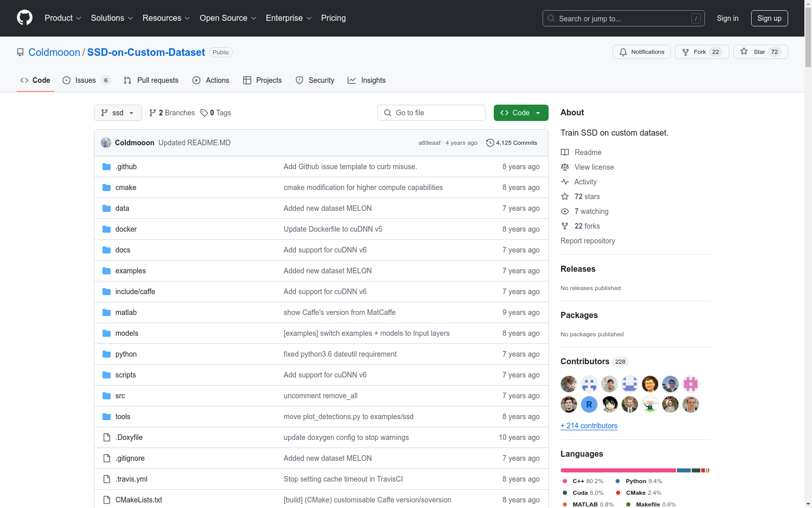
Task: Go to the Projects tab
Action: [262, 80]
